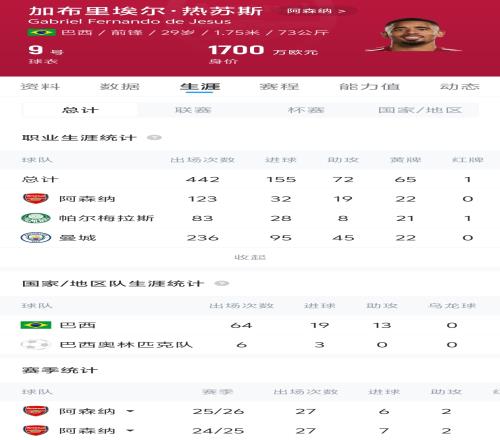500x440 pixels.
Task: Tap the 巴西奥林匹克队 team badge
Action: coord(36,344)
